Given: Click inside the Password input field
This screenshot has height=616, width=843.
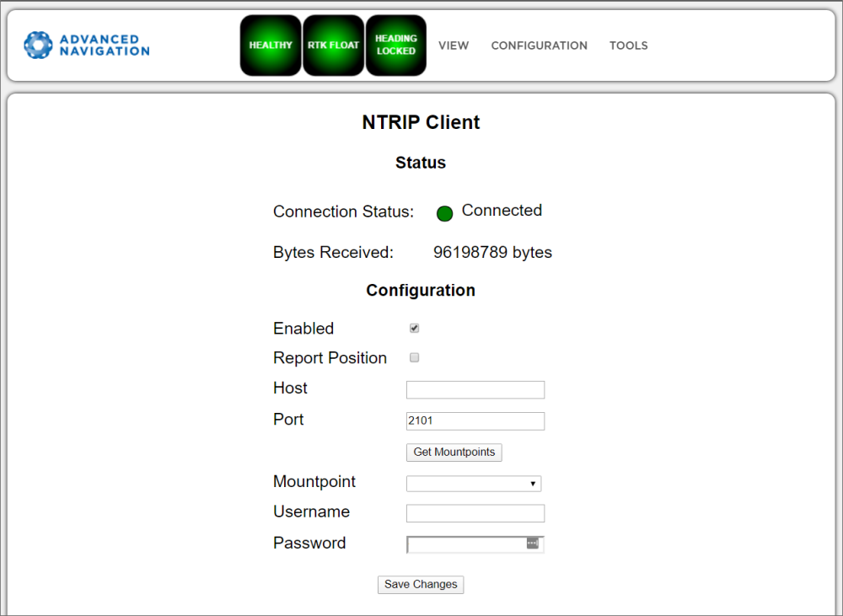Looking at the screenshot, I should 466,545.
